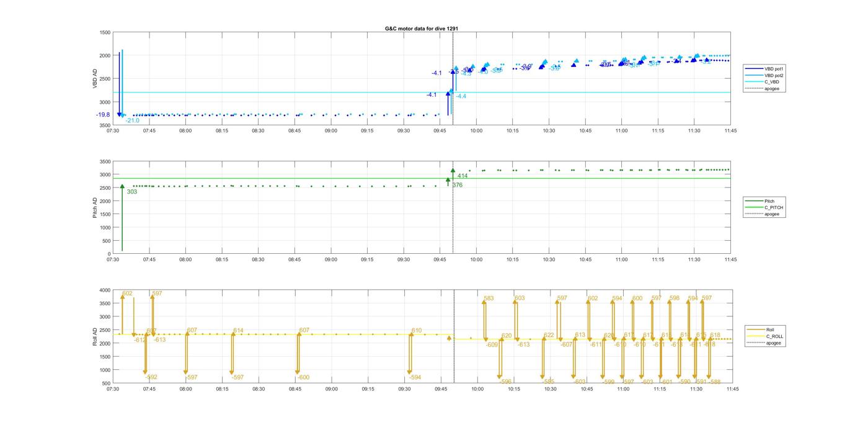
Task: Click the "VBD AD" y-axis label
Action: pyautogui.click(x=95, y=79)
